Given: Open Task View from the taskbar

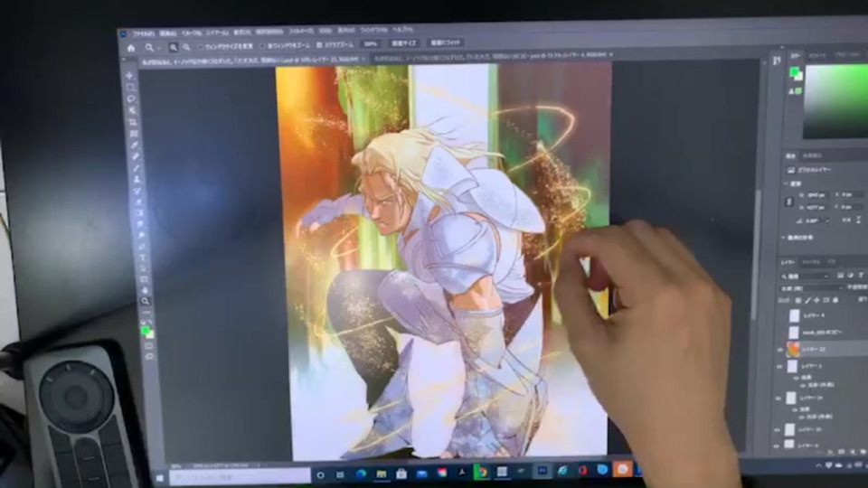Looking at the screenshot, I should tap(340, 474).
